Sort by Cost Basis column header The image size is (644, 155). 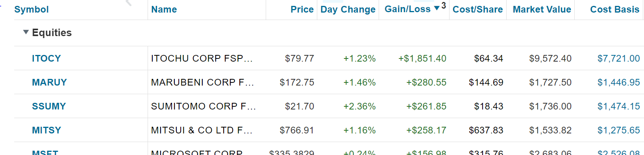(614, 9)
